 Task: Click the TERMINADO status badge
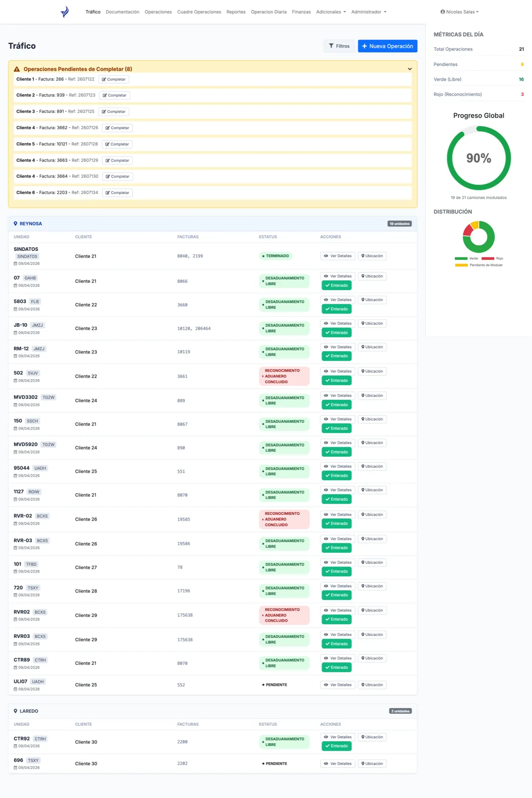(275, 256)
